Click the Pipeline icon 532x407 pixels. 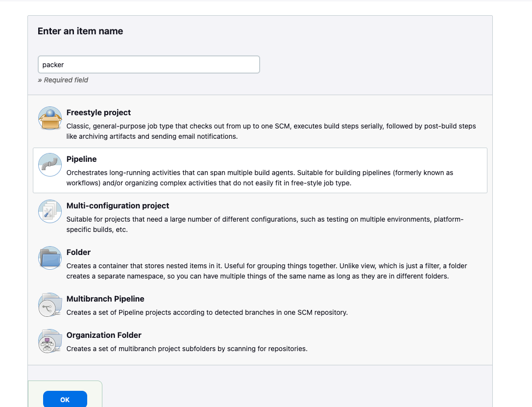pos(49,165)
